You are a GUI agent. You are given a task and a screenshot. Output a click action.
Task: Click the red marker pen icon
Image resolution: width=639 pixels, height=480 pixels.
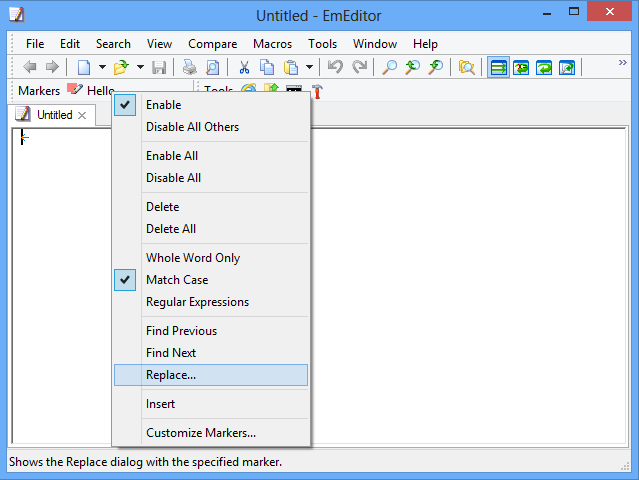(75, 89)
